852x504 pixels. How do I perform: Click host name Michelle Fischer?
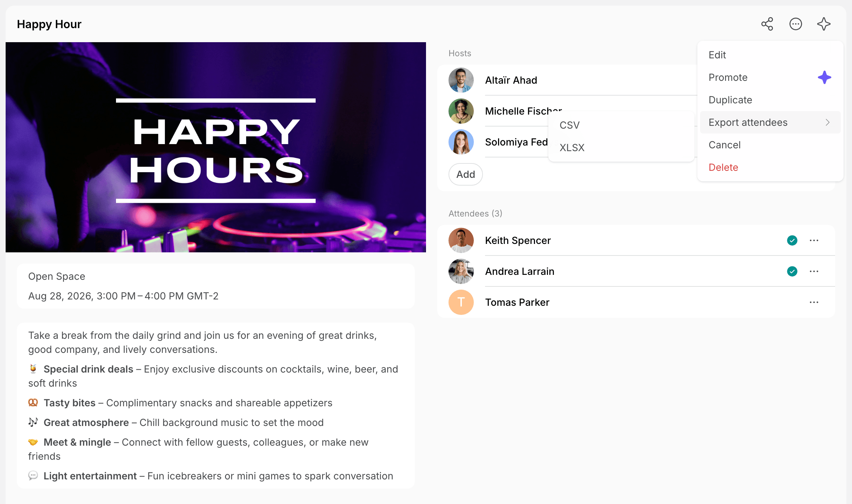523,111
